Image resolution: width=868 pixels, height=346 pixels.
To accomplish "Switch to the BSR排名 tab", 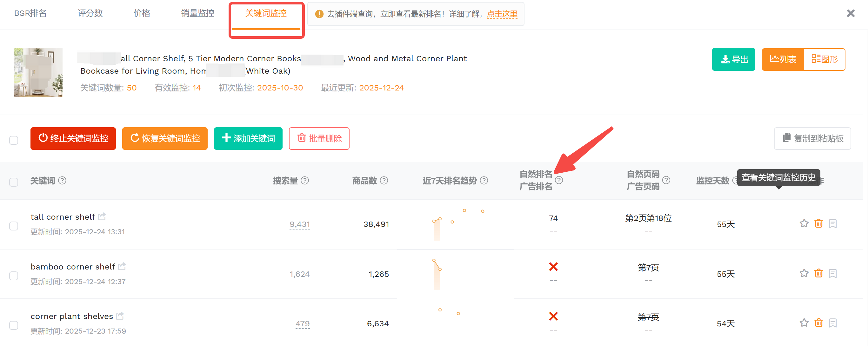I will (30, 13).
